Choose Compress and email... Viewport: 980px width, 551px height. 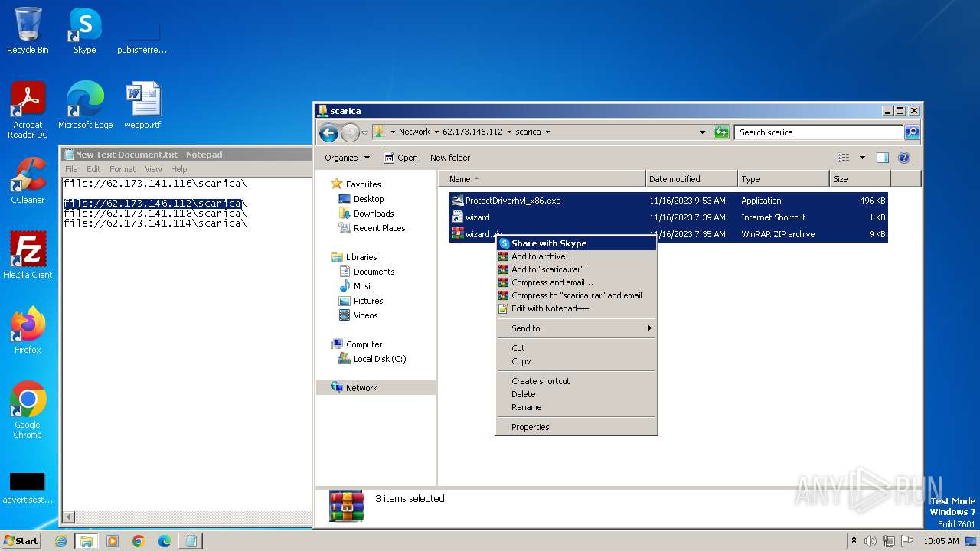pos(577,282)
